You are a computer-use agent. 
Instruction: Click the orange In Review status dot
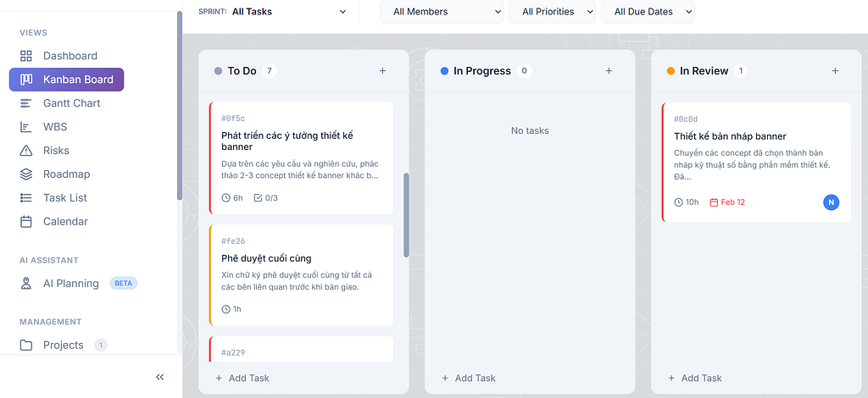tap(670, 71)
